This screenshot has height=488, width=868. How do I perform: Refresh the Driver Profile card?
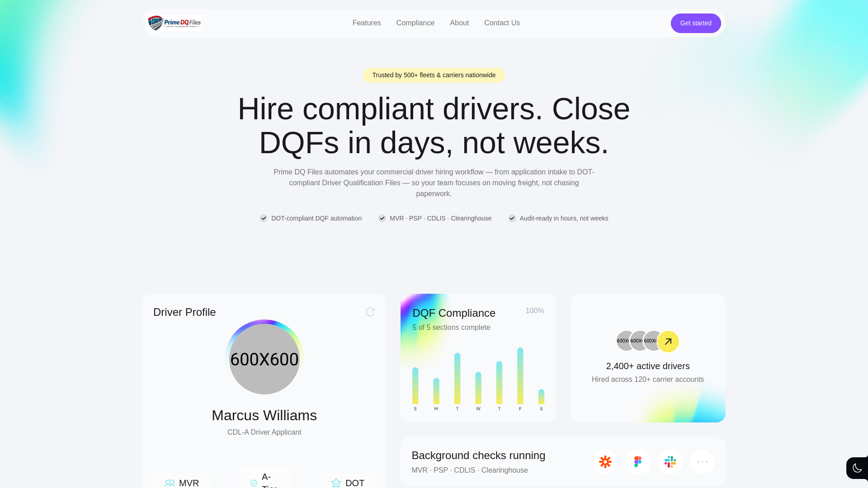370,312
